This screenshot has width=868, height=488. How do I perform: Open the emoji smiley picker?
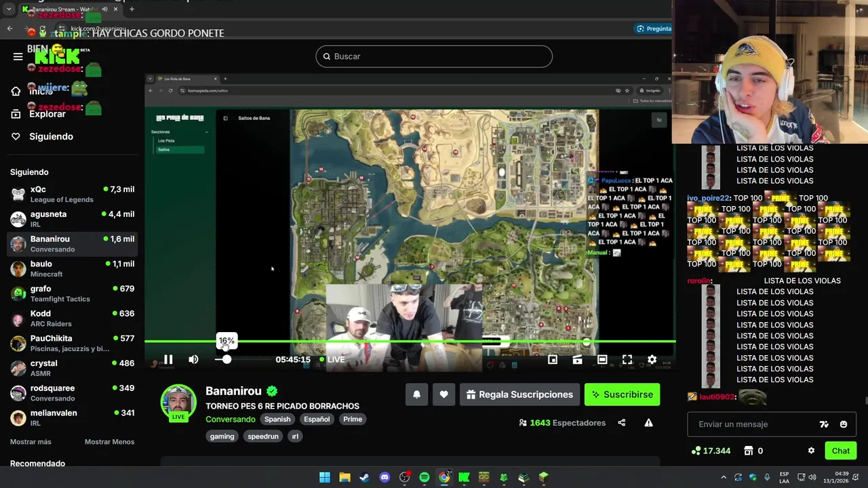[844, 424]
